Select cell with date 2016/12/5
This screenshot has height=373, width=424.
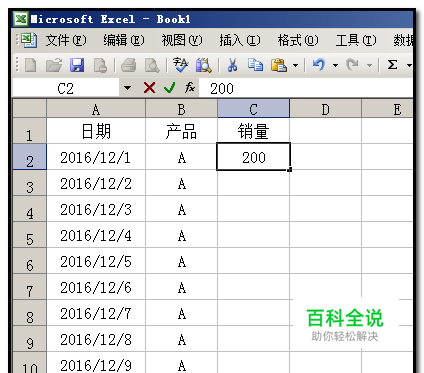pos(96,261)
